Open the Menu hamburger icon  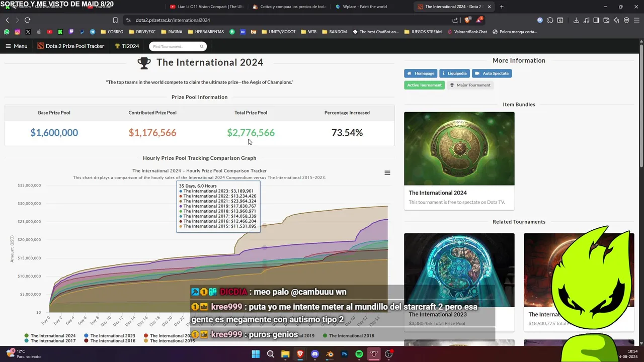[x=8, y=46]
